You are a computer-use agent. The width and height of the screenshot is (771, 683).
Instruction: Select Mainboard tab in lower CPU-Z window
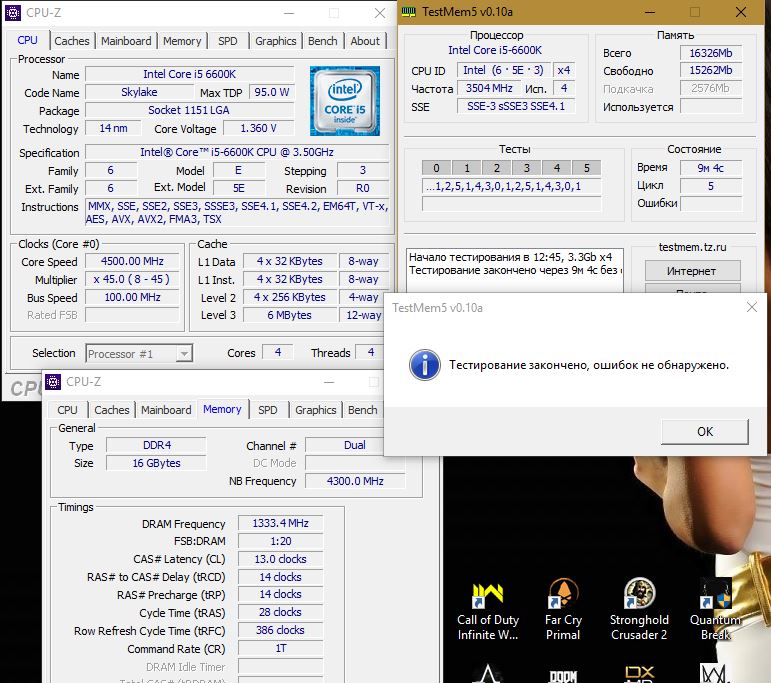pyautogui.click(x=166, y=410)
